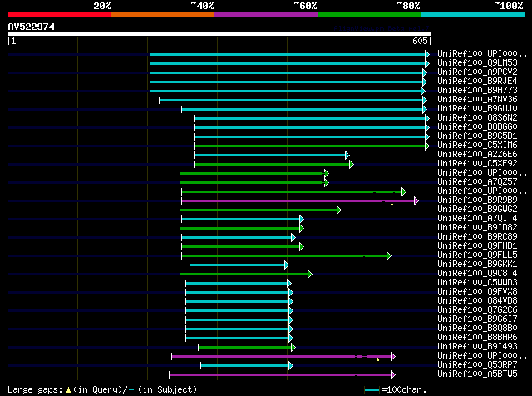
Task: Select the UniRef100_Q9FVX8 label
Action: (x=477, y=292)
